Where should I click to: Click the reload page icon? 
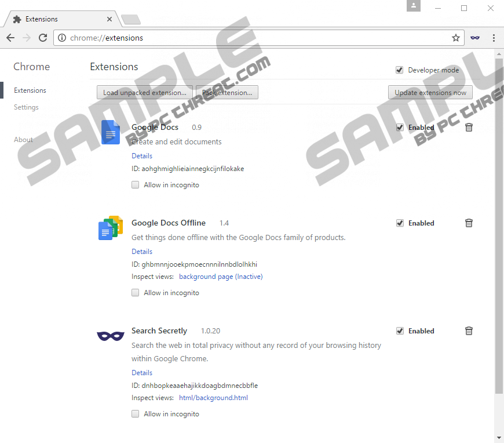click(x=43, y=38)
